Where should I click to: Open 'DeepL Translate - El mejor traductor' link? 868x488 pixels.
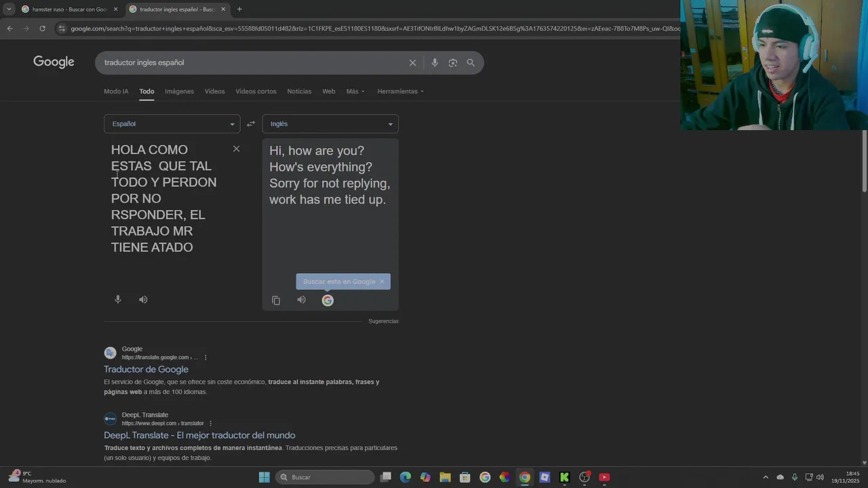[x=199, y=435]
